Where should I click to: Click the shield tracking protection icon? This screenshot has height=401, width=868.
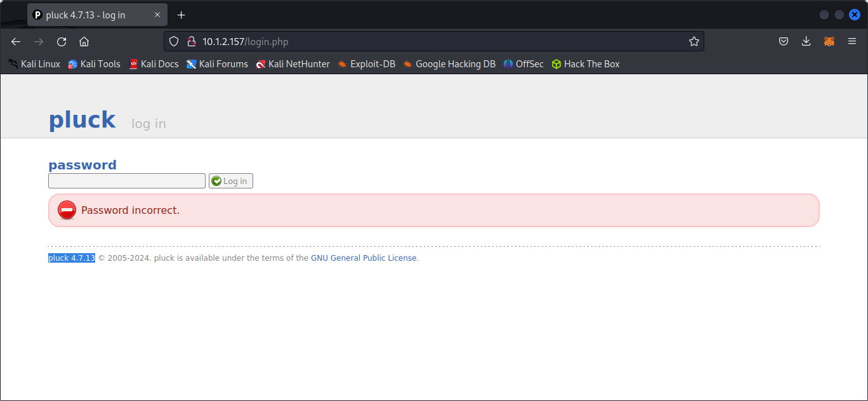[x=174, y=42]
